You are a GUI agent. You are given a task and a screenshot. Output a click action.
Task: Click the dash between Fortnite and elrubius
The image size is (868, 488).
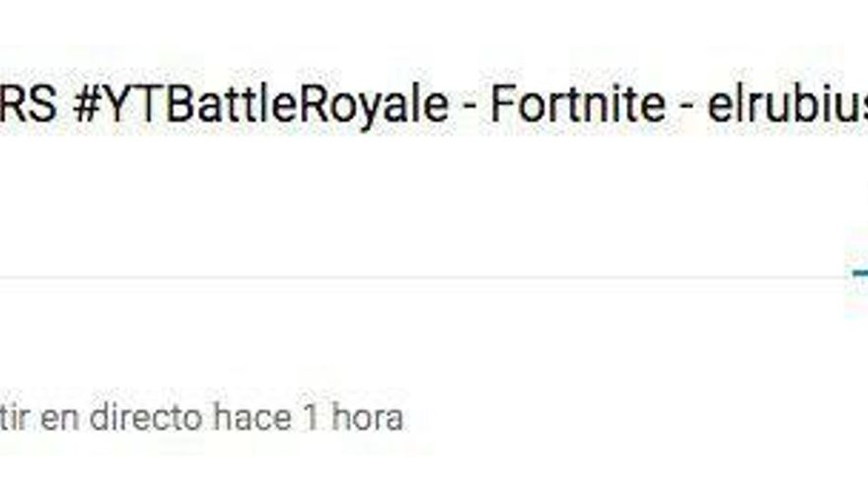point(687,107)
